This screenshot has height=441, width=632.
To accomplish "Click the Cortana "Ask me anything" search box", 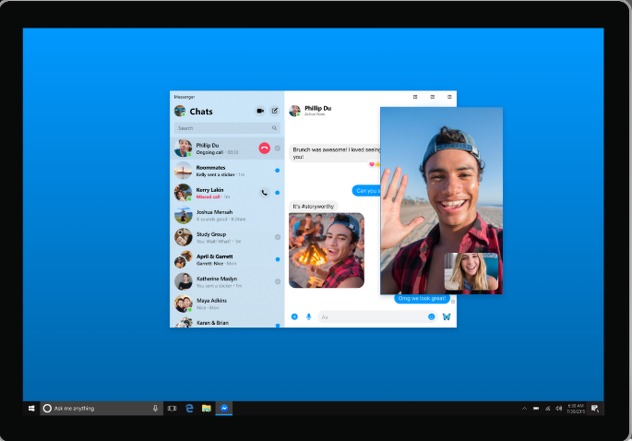I will click(x=102, y=408).
